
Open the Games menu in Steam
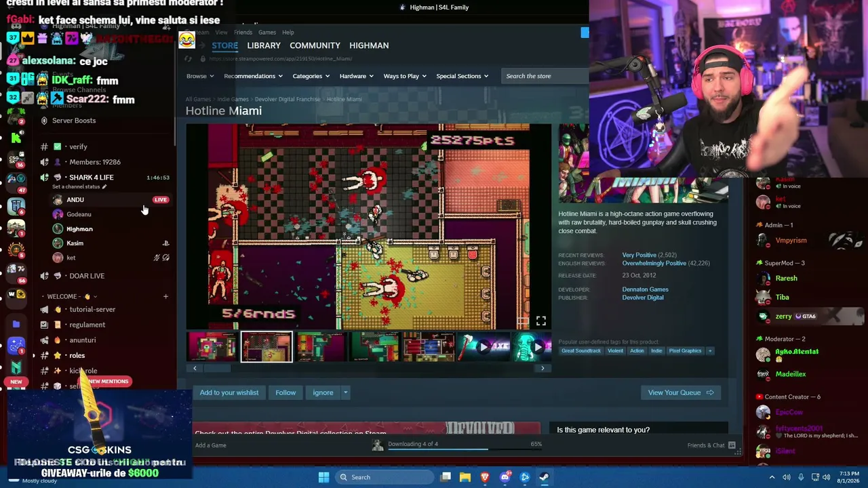267,33
